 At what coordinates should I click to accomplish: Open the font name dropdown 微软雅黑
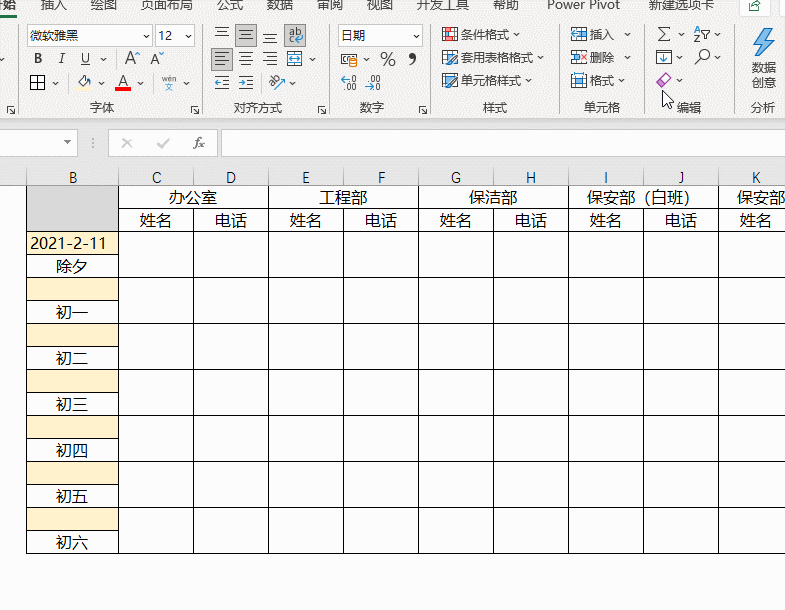coord(146,36)
